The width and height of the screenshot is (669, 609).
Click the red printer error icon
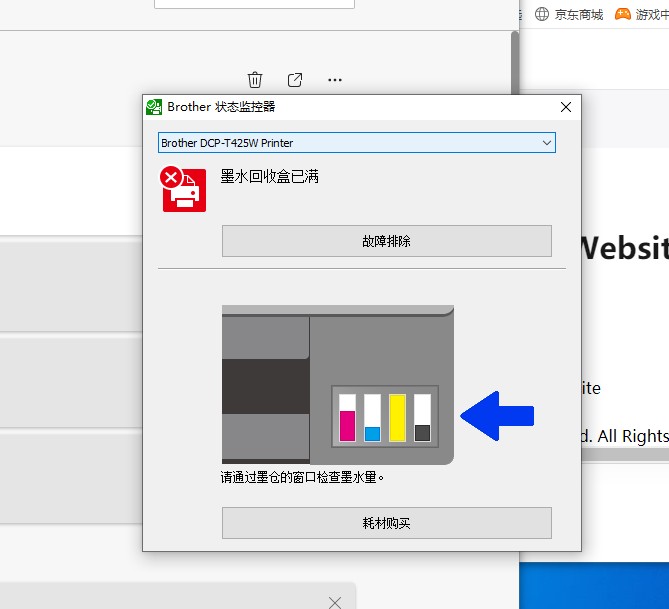tap(183, 189)
